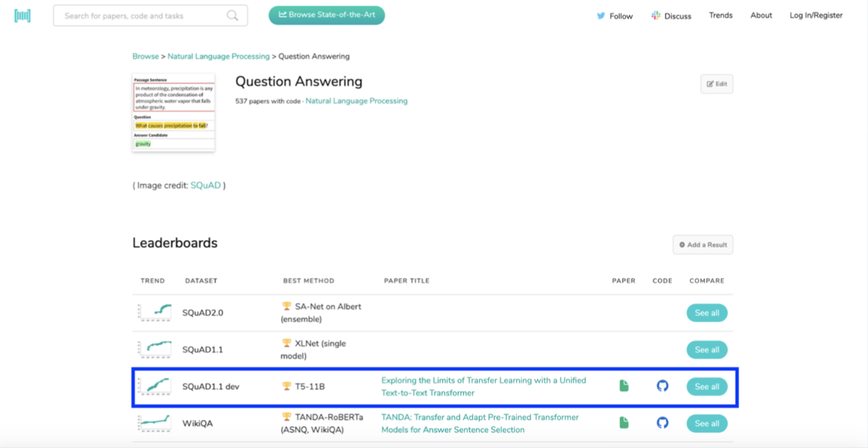
Task: Open the WikiQA trend chart thumbnail
Action: (x=155, y=423)
